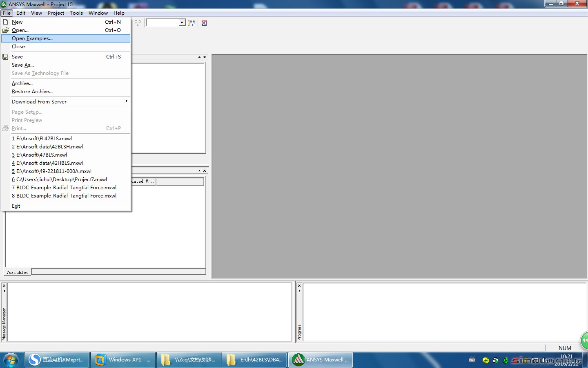Viewport: 588px width, 368px height.
Task: Click the NUM status bar indicator
Action: point(565,348)
